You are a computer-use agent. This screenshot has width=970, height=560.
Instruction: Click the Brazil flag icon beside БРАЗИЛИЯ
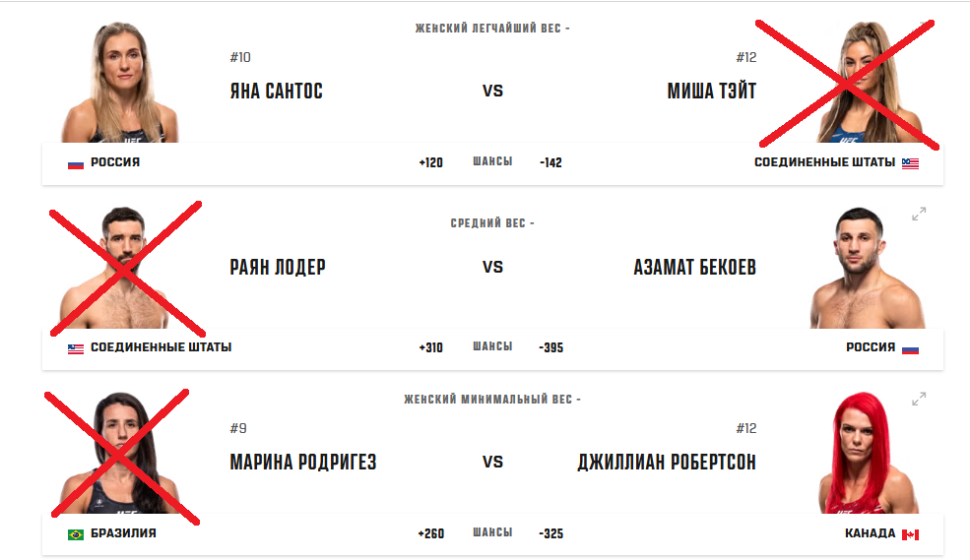[x=76, y=534]
